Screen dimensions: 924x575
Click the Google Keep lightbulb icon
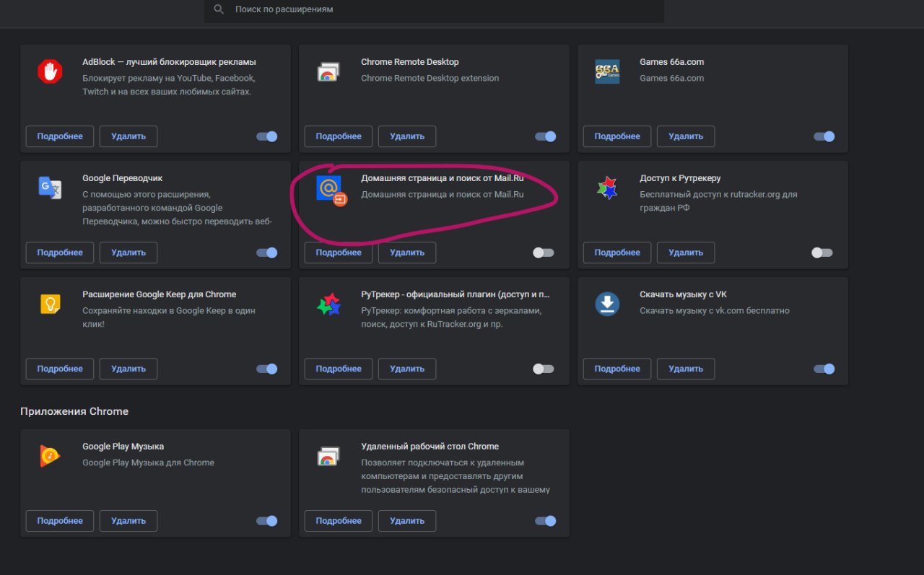coord(50,304)
